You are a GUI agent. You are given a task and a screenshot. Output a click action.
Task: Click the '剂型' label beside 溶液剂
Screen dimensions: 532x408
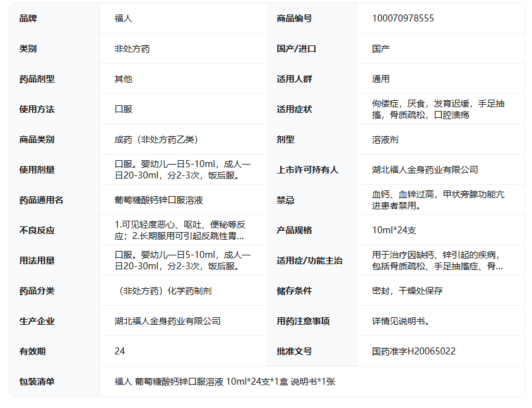click(285, 139)
